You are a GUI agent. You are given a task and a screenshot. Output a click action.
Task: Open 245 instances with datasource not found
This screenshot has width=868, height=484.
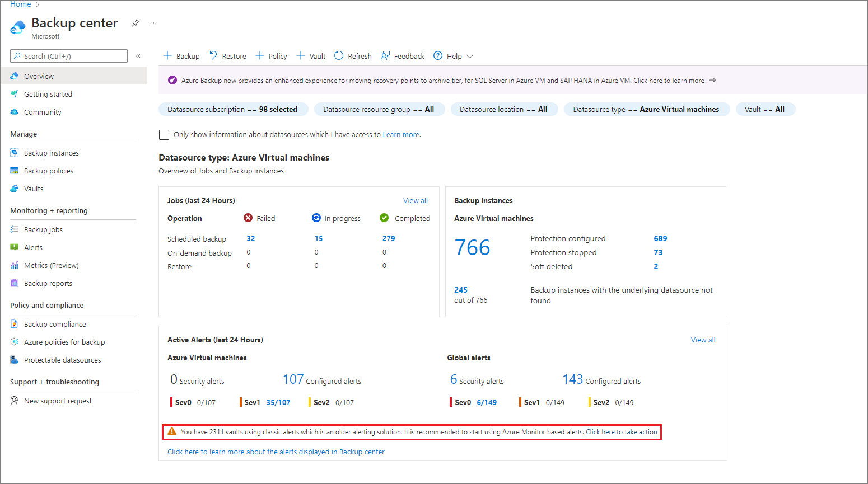pos(461,290)
